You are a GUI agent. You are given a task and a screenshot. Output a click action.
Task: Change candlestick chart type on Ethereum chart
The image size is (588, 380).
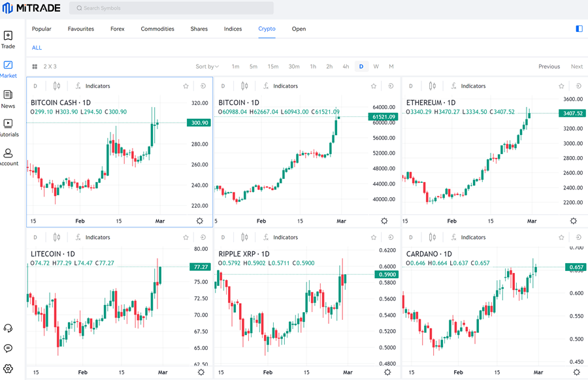click(x=432, y=86)
